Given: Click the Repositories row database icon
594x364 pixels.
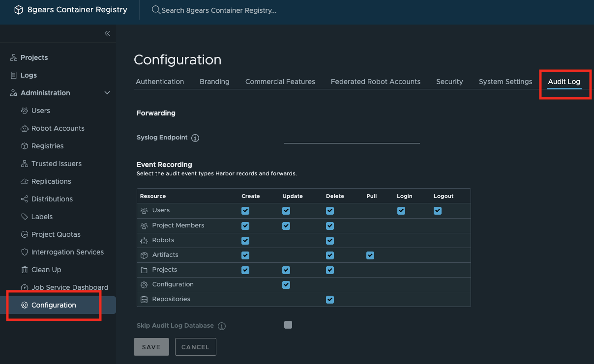Looking at the screenshot, I should point(144,299).
